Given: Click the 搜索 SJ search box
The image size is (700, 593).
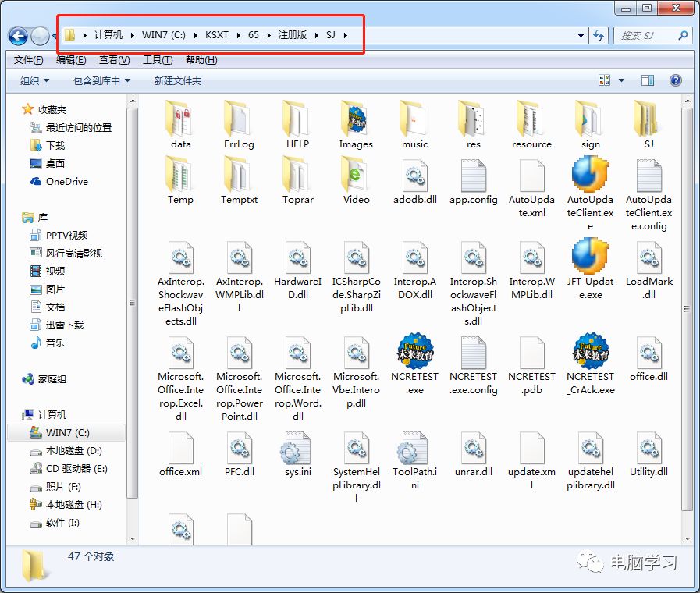Looking at the screenshot, I should point(646,35).
